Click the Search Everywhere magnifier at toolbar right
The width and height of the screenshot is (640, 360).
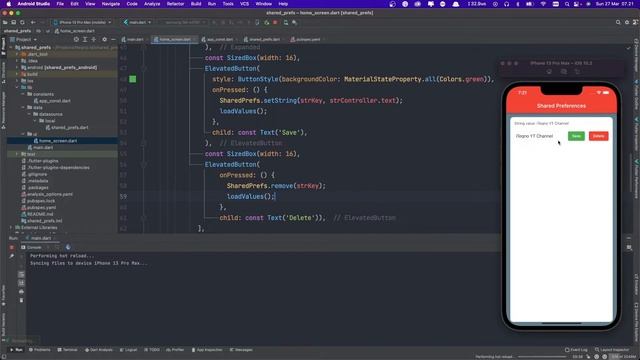point(618,22)
